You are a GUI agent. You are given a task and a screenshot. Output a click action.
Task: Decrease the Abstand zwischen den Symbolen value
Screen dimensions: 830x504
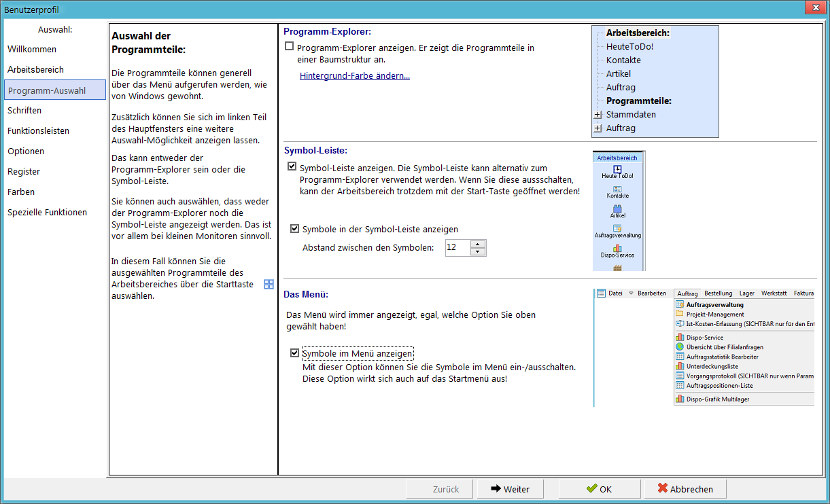479,252
